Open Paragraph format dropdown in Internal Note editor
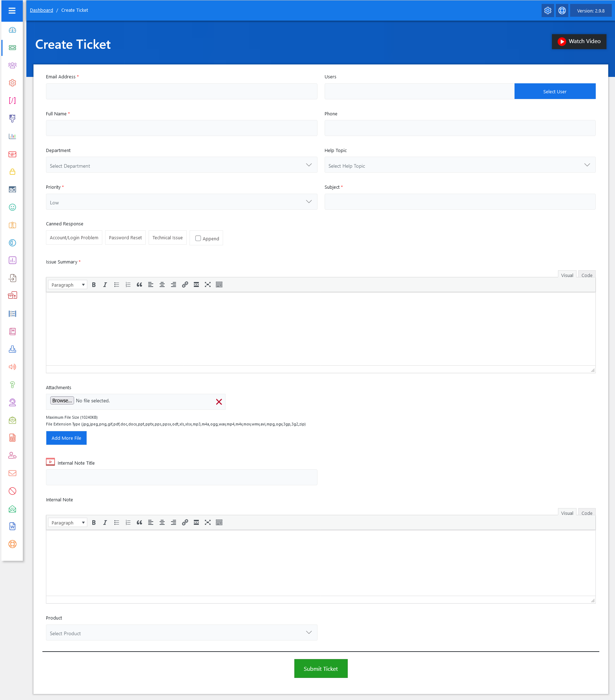Viewport: 615px width, 700px height. pyautogui.click(x=68, y=523)
